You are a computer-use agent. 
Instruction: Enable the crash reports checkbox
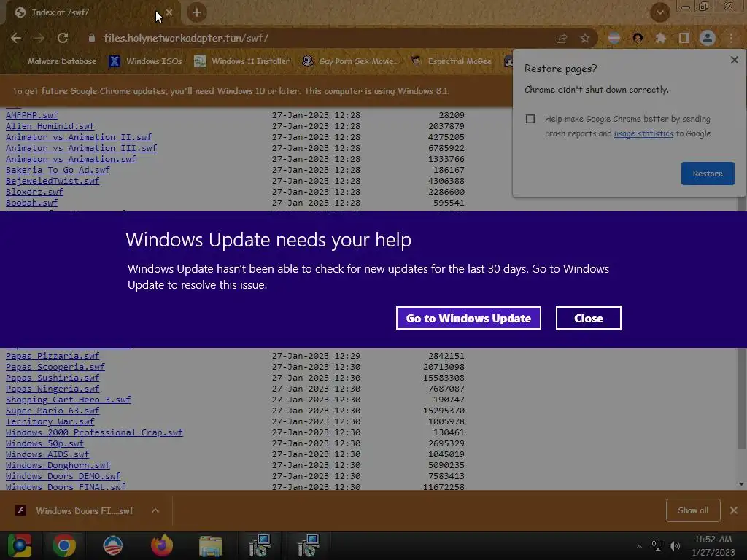click(530, 119)
